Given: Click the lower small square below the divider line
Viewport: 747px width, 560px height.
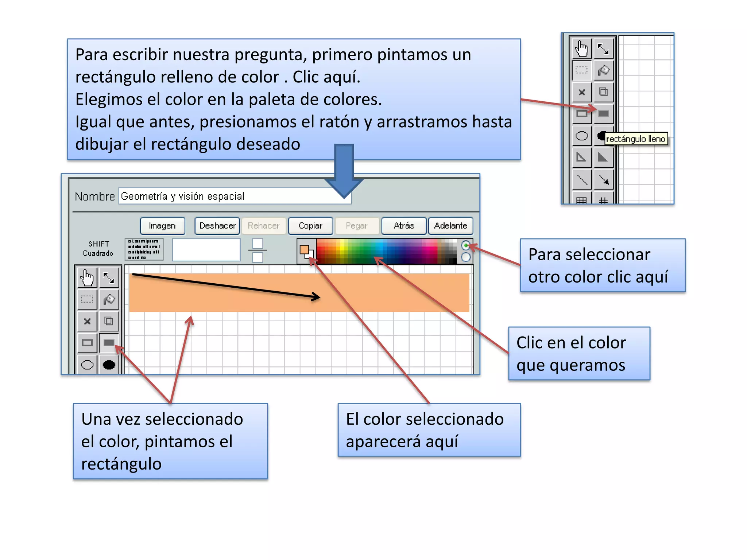Looking at the screenshot, I should point(258,257).
